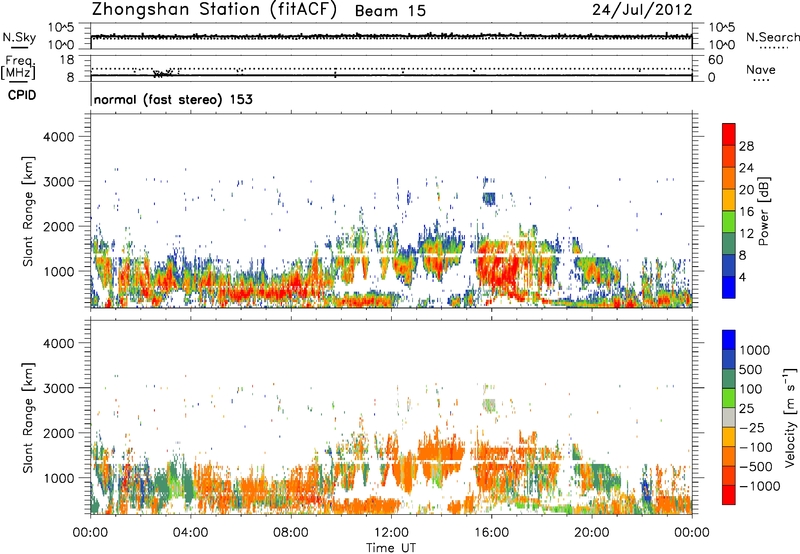Click the "24" value on the power colorbar

[746, 168]
